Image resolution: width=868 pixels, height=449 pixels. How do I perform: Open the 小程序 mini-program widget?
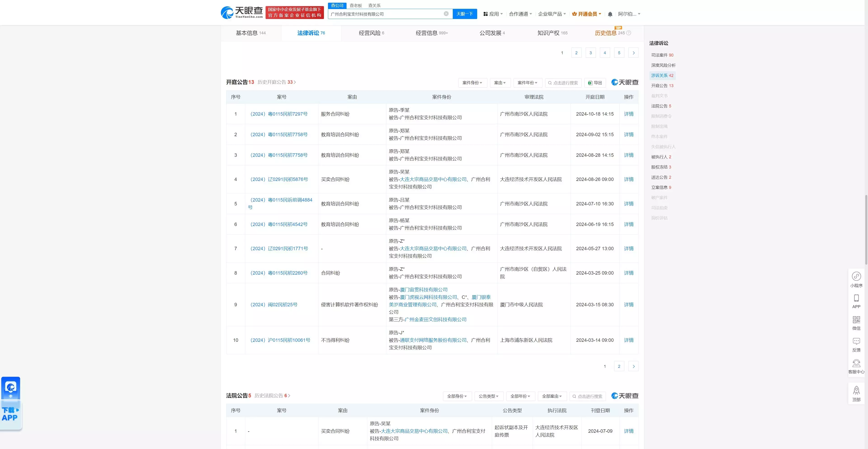856,279
